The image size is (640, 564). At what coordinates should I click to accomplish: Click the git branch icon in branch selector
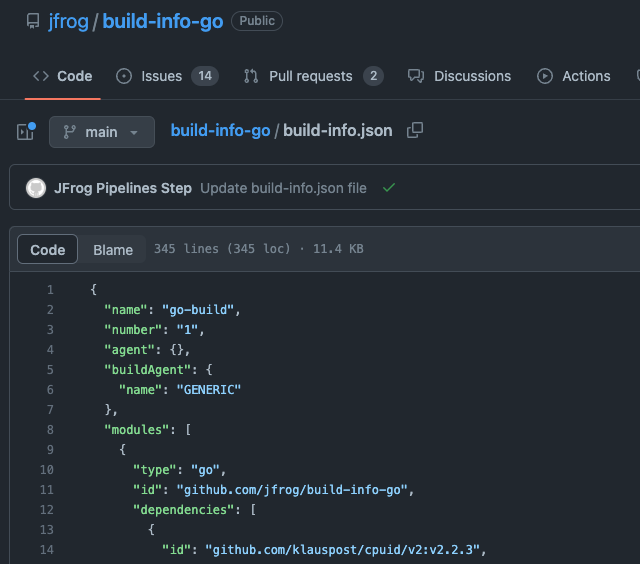(69, 132)
